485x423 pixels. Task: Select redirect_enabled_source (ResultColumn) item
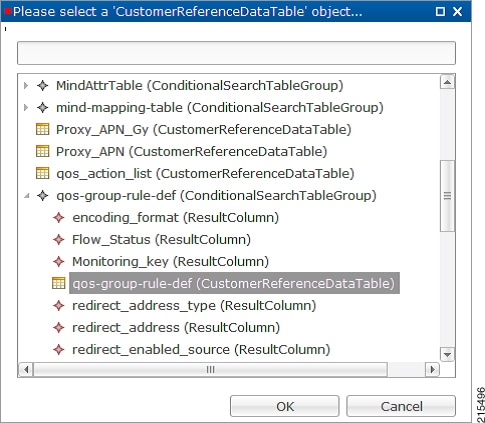pyautogui.click(x=201, y=349)
